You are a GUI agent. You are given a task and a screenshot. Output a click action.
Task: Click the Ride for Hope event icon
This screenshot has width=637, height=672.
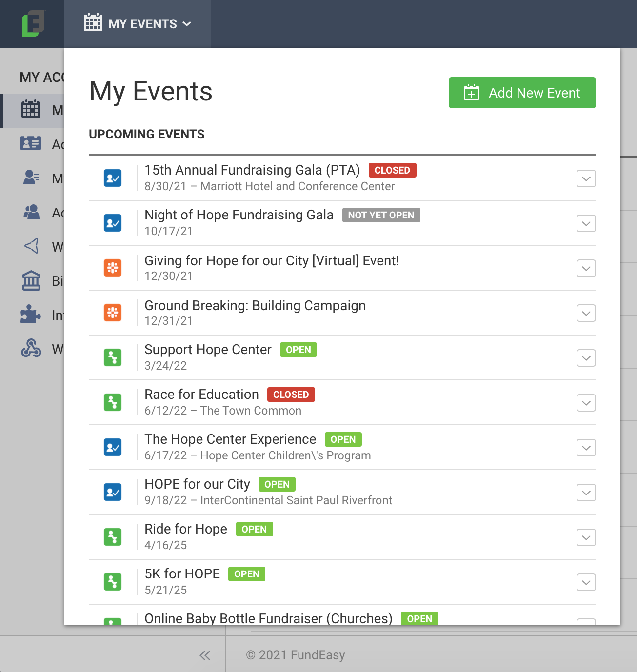pyautogui.click(x=113, y=537)
